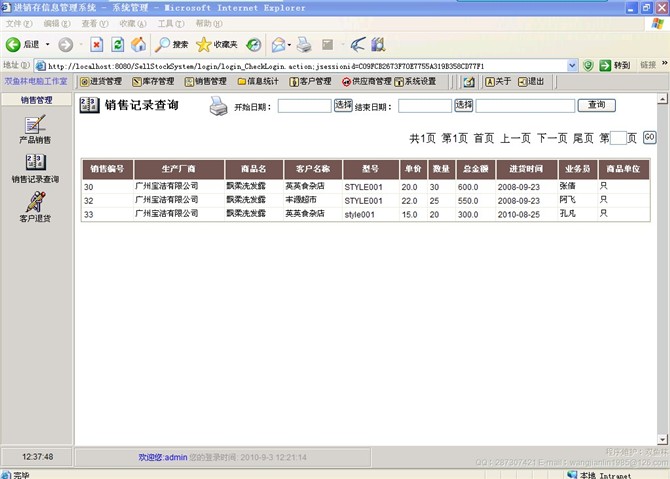Open 销售记录查询 sidebar icon
Image resolution: width=670 pixels, height=479 pixels.
(x=35, y=168)
